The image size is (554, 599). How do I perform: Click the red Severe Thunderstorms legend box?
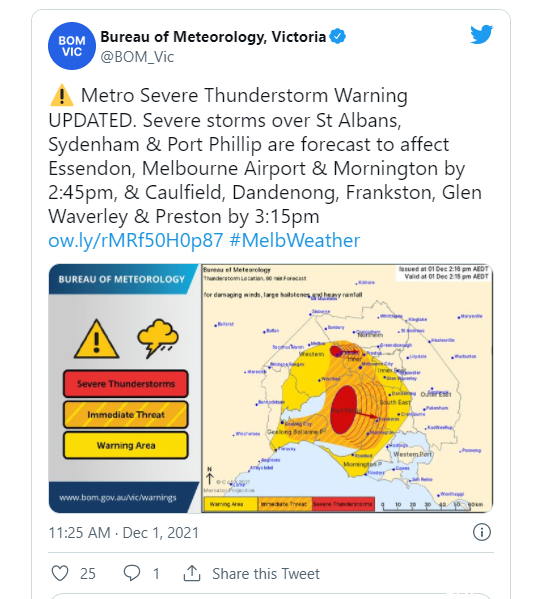point(126,384)
